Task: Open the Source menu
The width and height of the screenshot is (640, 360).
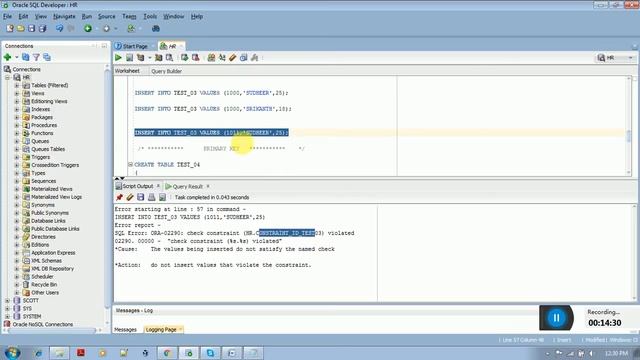Action: click(107, 16)
